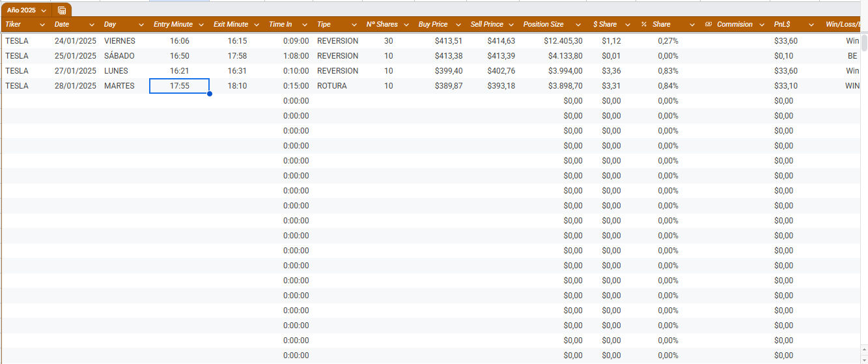Select the selected cell showing 17:55
Viewport: 868px width, 364px height.
click(179, 86)
